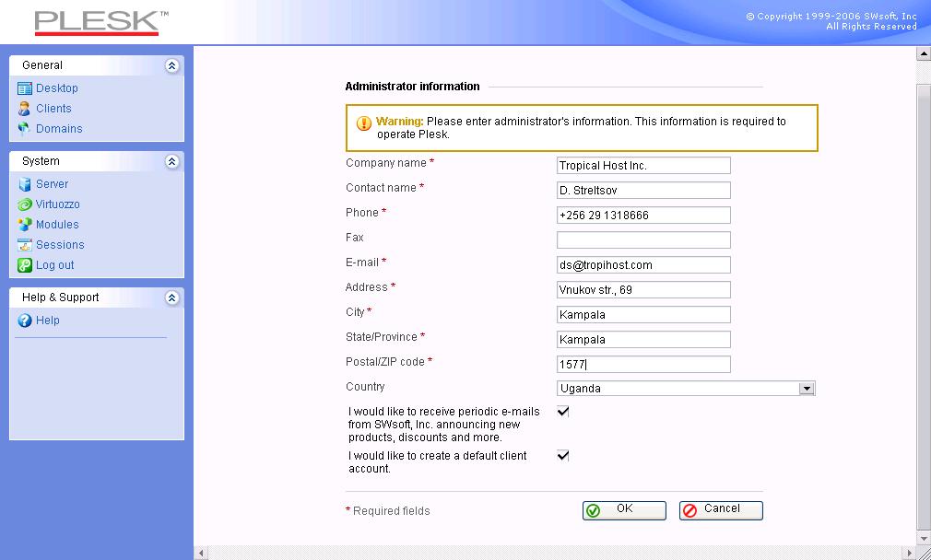Screen dimensions: 931x560
Task: Click the Desktop icon in General panel
Action: click(x=25, y=88)
